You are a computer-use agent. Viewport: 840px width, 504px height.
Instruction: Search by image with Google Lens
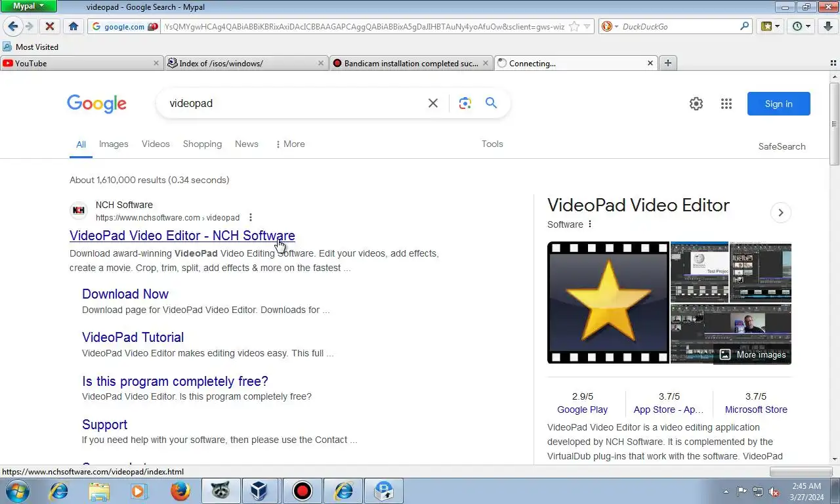click(x=465, y=103)
